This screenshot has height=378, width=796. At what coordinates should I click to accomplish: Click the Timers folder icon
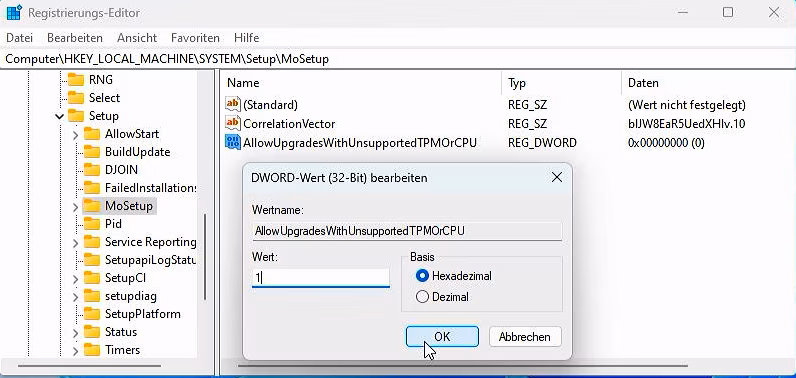(92, 350)
